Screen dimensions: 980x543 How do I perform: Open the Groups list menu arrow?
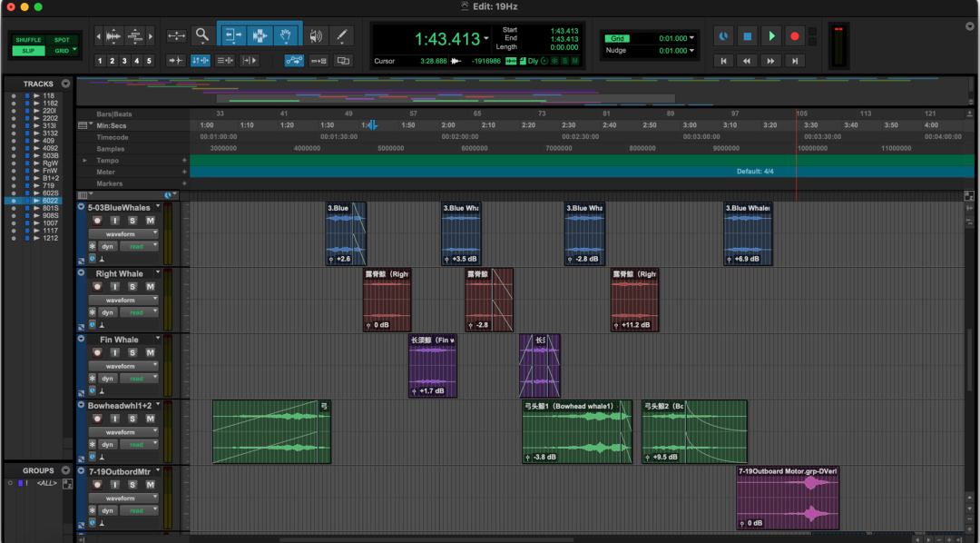click(x=65, y=470)
